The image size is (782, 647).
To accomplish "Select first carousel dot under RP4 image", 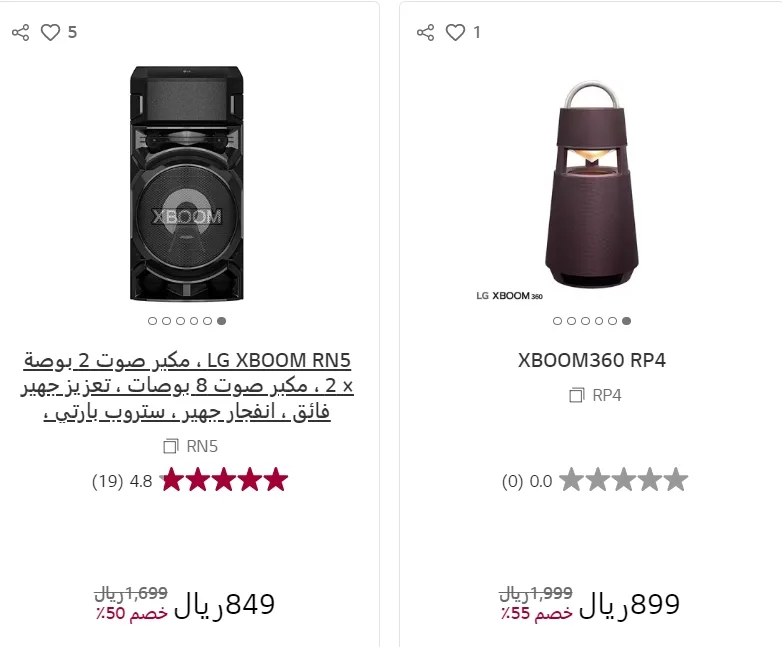I will pos(557,321).
